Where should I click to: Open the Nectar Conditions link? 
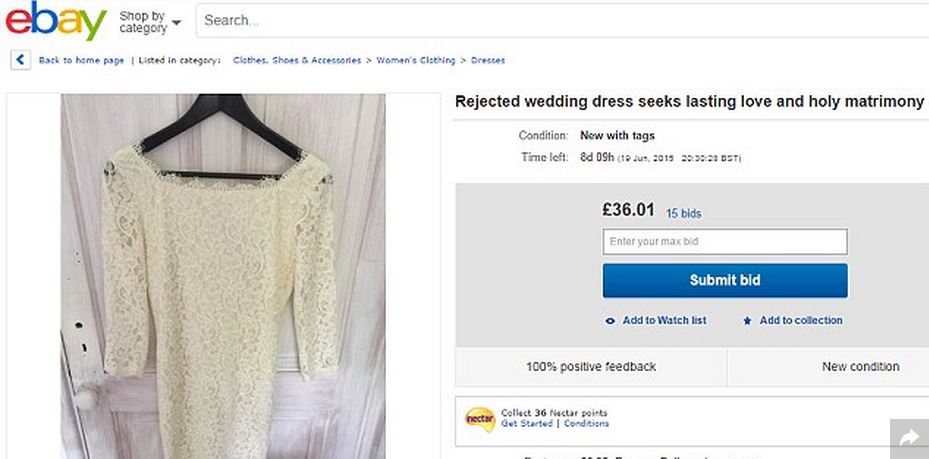586,423
